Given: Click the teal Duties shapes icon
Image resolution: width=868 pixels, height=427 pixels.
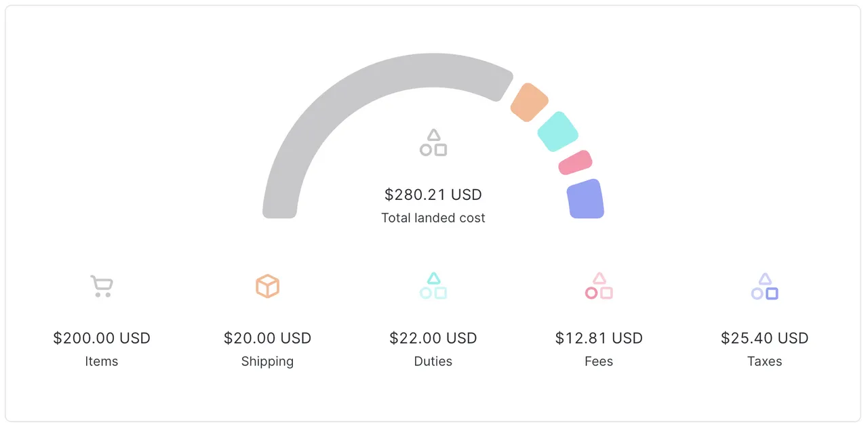Looking at the screenshot, I should tap(433, 286).
